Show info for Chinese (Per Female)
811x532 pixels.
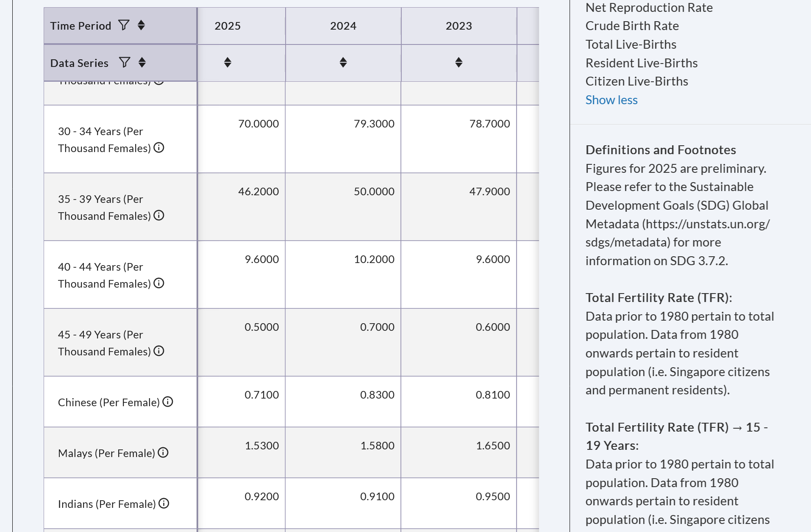coord(168,402)
